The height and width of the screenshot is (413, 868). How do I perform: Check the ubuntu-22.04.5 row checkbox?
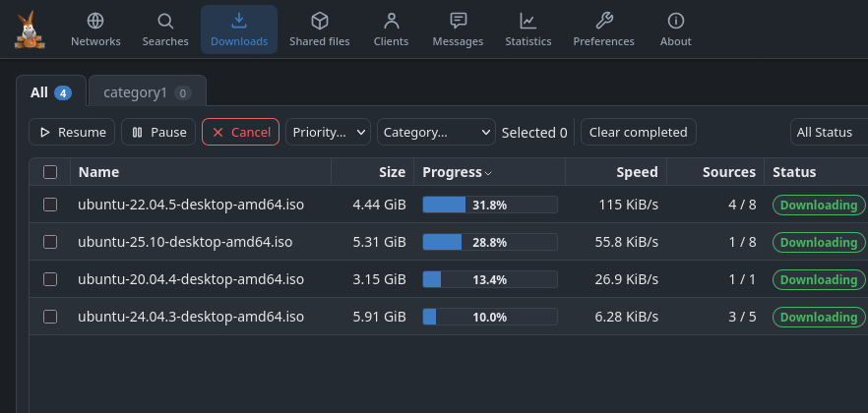click(50, 205)
